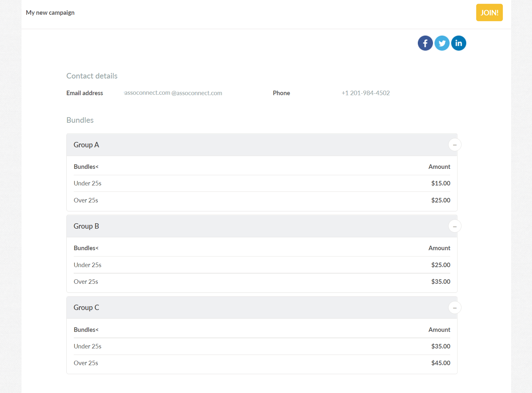Click the Group B header title

tap(86, 226)
